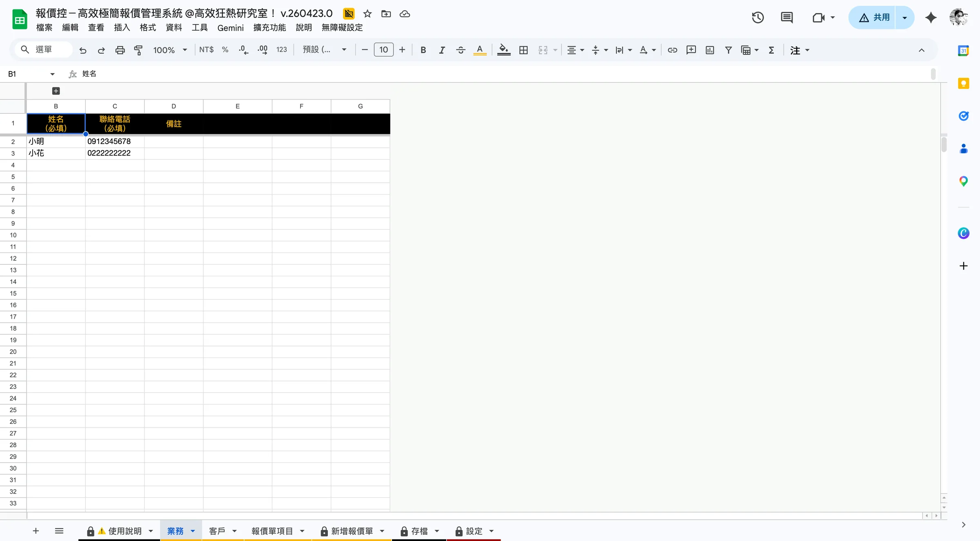The width and height of the screenshot is (980, 541).
Task: Switch to the 報價單項目 sheet tab
Action: [272, 531]
